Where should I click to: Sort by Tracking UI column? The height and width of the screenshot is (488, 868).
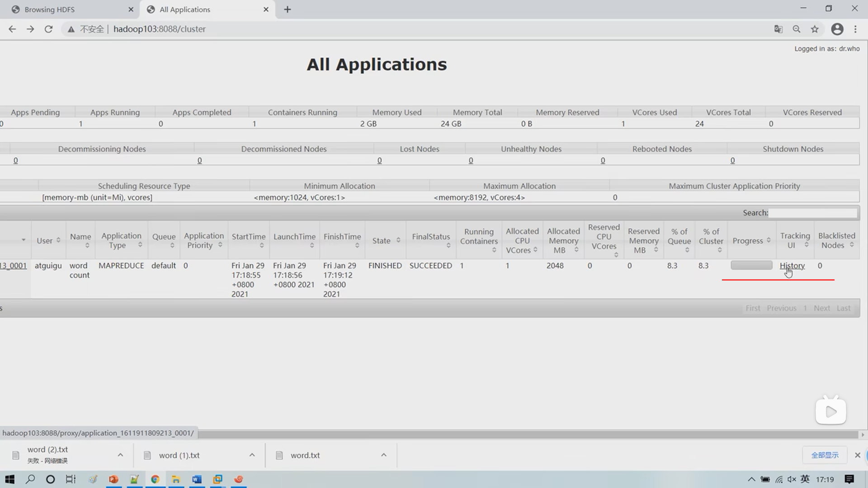tap(795, 240)
